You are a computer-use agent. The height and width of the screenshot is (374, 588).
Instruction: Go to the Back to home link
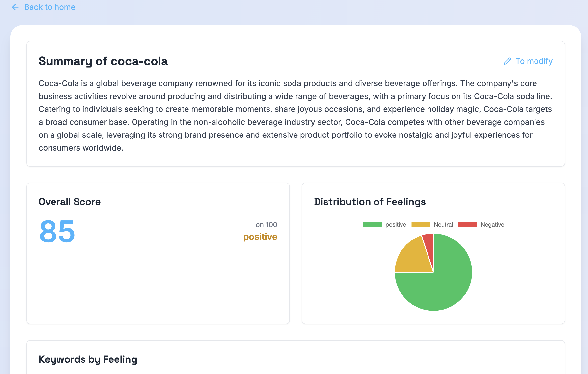[50, 7]
